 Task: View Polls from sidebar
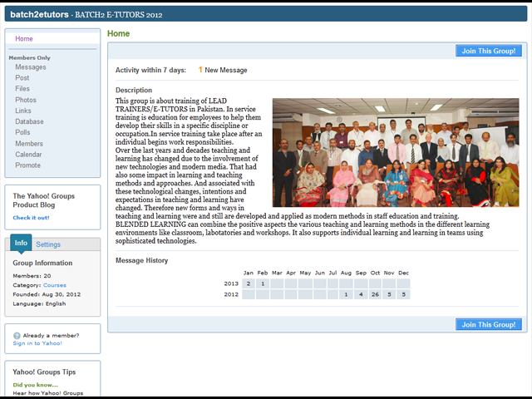coord(22,132)
